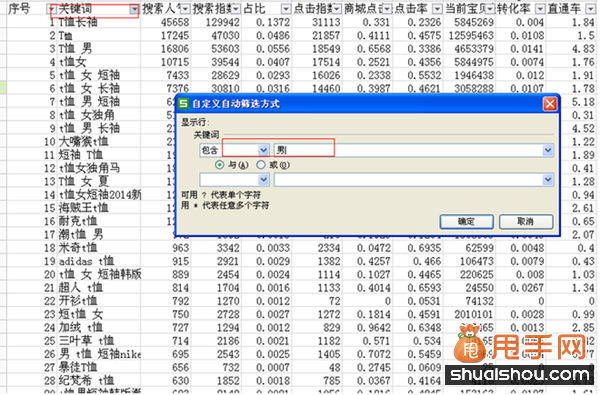Screen dimensions: 600x395
Task: Open the 占比 column filter arrow
Action: 286,9
